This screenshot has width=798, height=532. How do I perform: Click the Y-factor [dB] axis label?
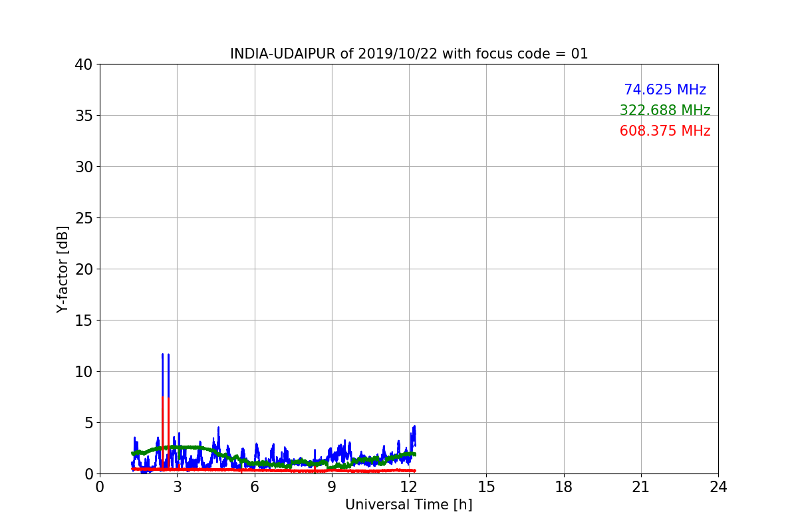coord(63,269)
